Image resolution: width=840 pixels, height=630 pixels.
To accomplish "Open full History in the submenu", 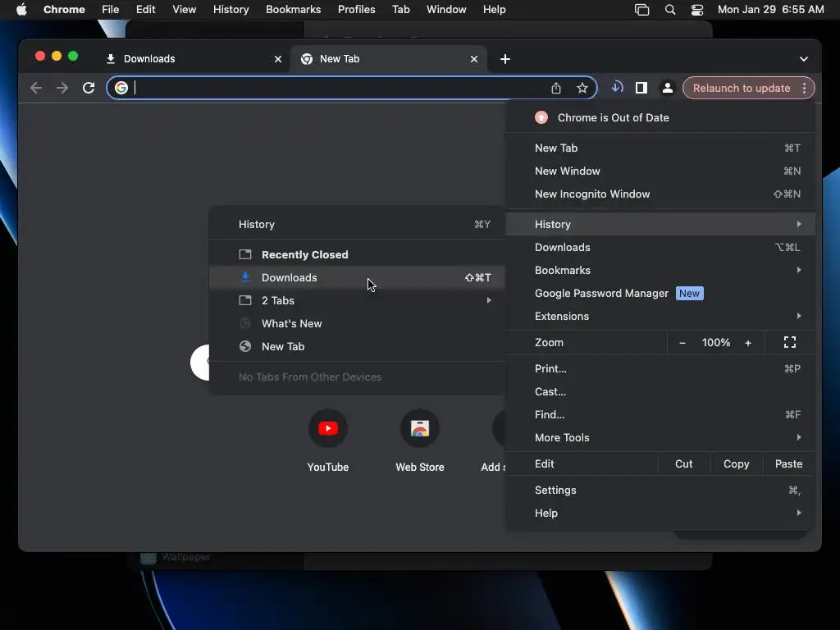I will pos(358,225).
